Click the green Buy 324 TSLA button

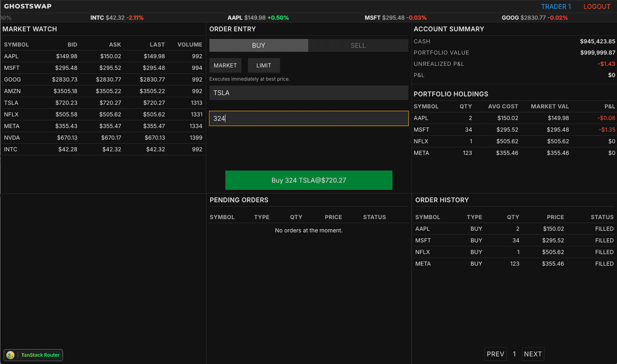point(308,179)
